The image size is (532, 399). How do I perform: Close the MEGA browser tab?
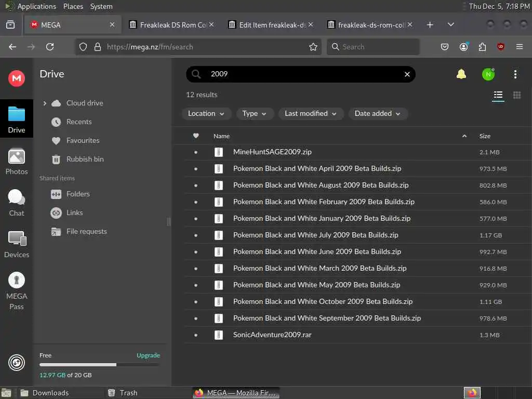112,25
